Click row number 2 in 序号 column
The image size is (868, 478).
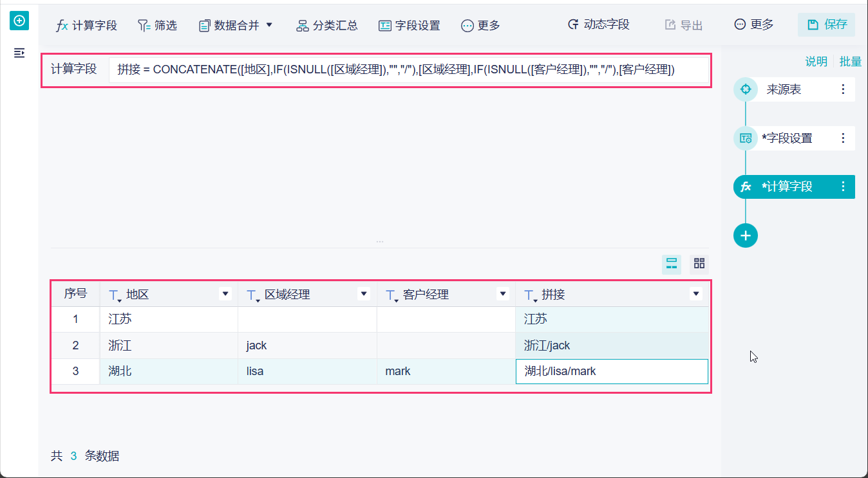[75, 345]
